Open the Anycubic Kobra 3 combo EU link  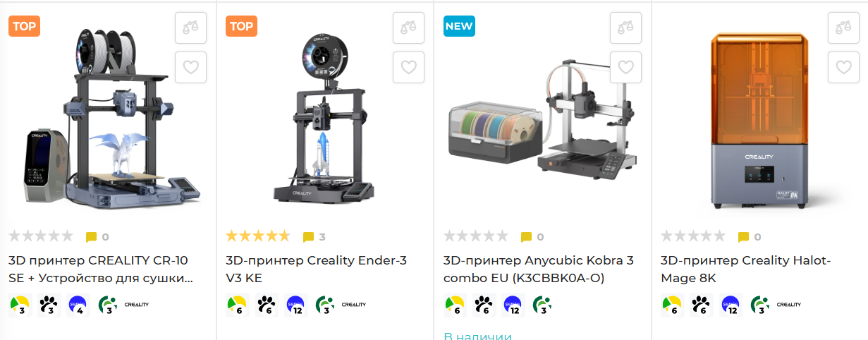(538, 269)
